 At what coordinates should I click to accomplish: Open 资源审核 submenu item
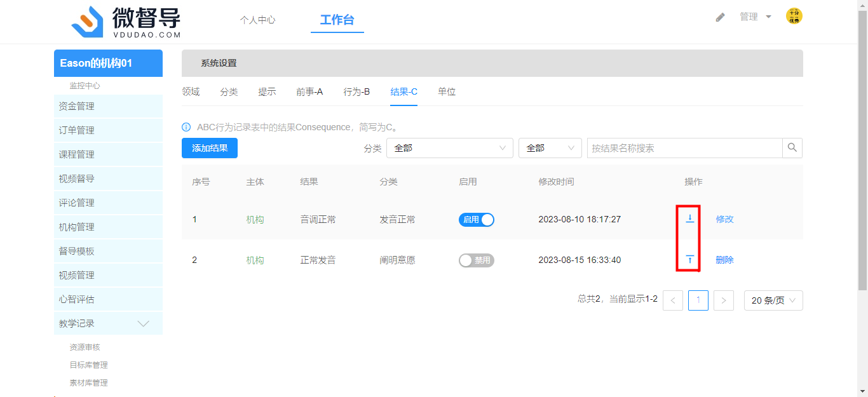[85, 347]
